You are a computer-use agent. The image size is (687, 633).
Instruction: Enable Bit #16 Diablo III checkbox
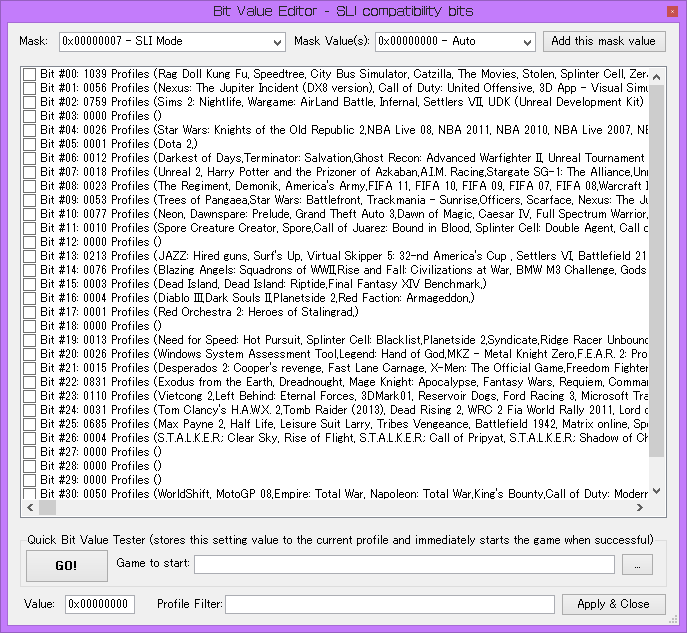29,298
